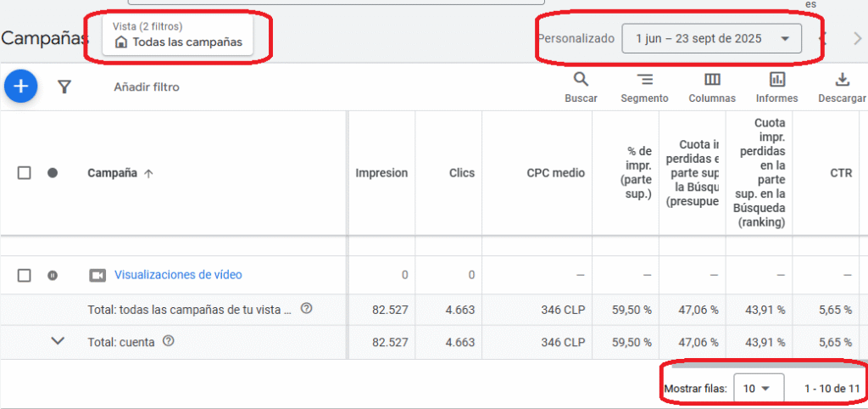Sort by the Campaña column header

tap(113, 173)
